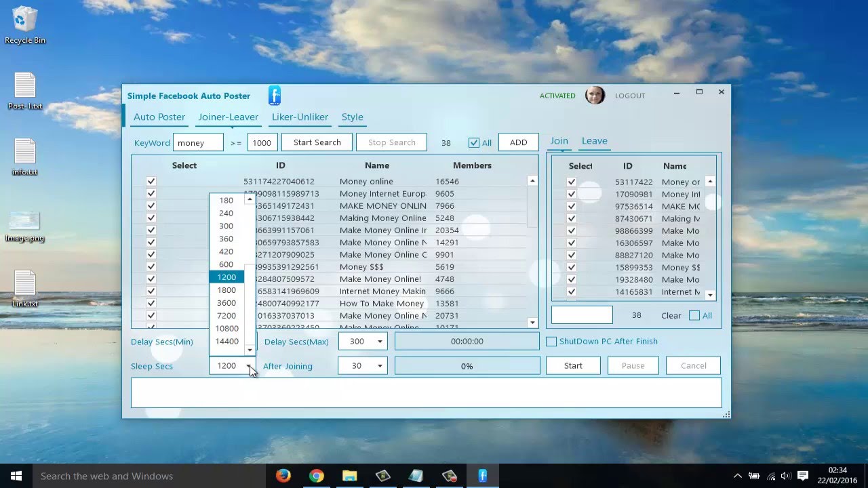The width and height of the screenshot is (868, 488).
Task: Open File Explorer from the taskbar
Action: point(349,476)
